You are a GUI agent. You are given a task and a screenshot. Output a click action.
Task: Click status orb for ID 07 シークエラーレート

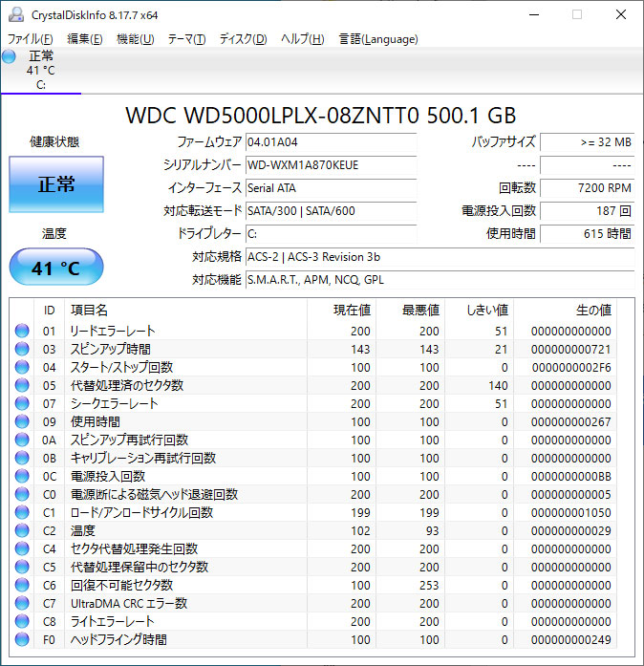pos(22,403)
